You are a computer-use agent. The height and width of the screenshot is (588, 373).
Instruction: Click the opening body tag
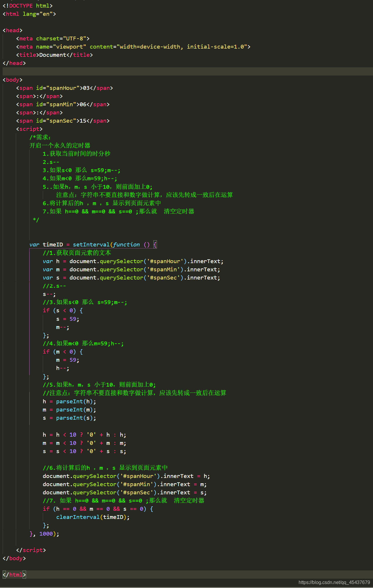[13, 80]
